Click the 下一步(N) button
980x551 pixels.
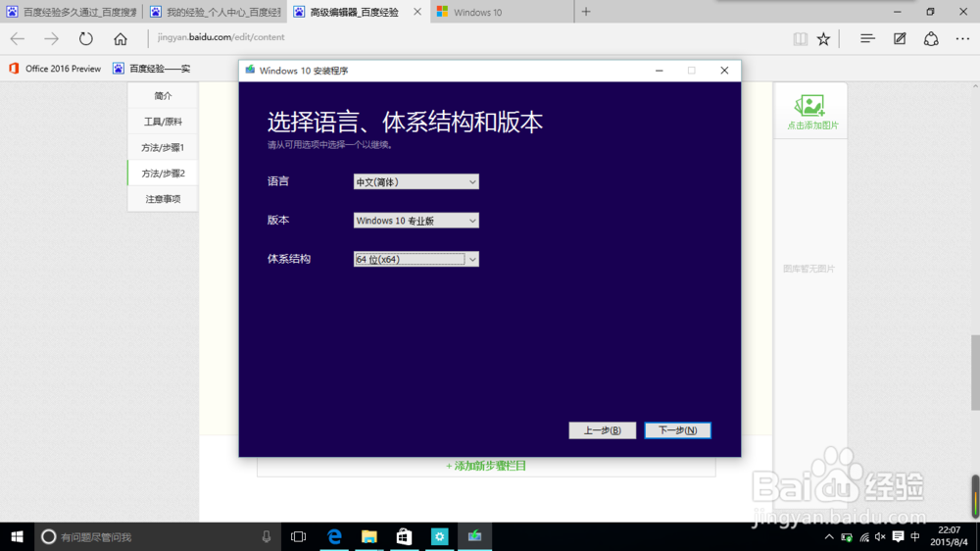pyautogui.click(x=677, y=430)
